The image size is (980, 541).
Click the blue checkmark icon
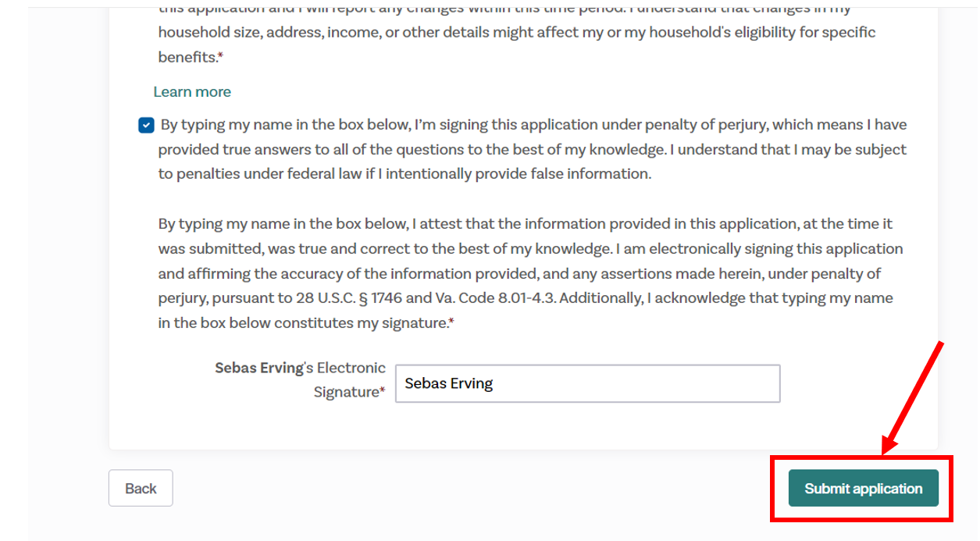[x=146, y=125]
